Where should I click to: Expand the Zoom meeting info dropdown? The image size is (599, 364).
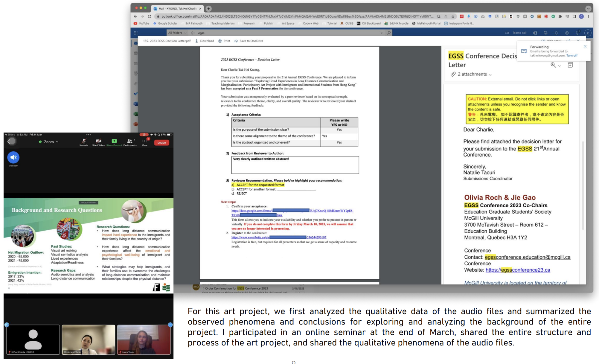49,142
